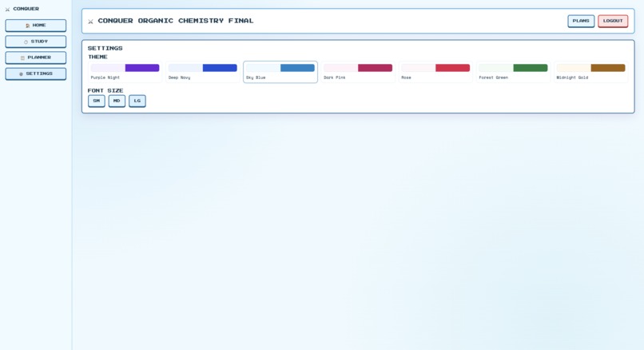Image resolution: width=644 pixels, height=350 pixels.
Task: Open the Plans button
Action: (x=581, y=21)
